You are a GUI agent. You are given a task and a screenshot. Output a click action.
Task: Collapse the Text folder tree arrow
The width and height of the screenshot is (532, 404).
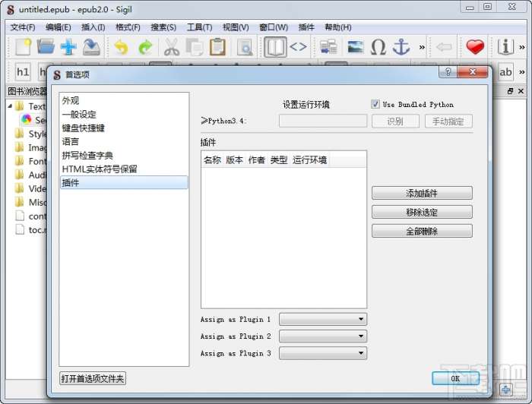pyautogui.click(x=10, y=106)
